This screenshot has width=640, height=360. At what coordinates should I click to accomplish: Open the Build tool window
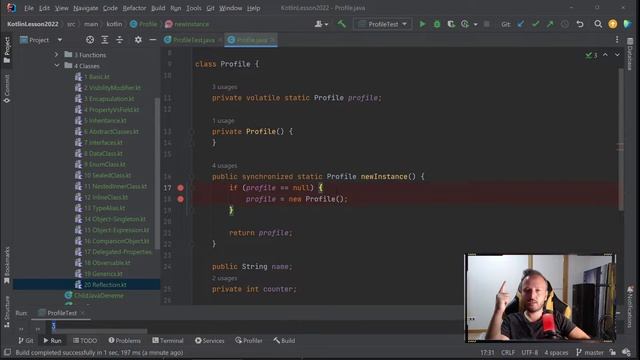pos(284,340)
